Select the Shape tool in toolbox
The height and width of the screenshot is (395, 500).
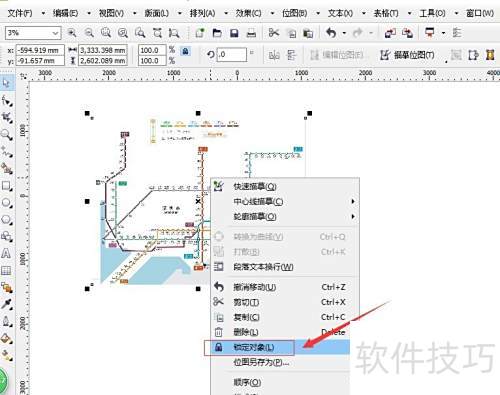pyautogui.click(x=7, y=100)
